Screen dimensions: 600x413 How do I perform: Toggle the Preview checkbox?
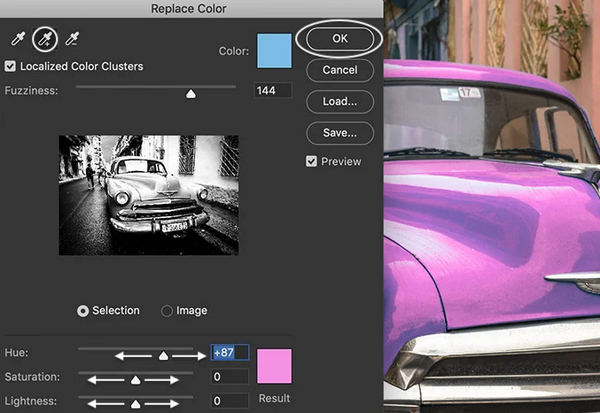click(311, 161)
